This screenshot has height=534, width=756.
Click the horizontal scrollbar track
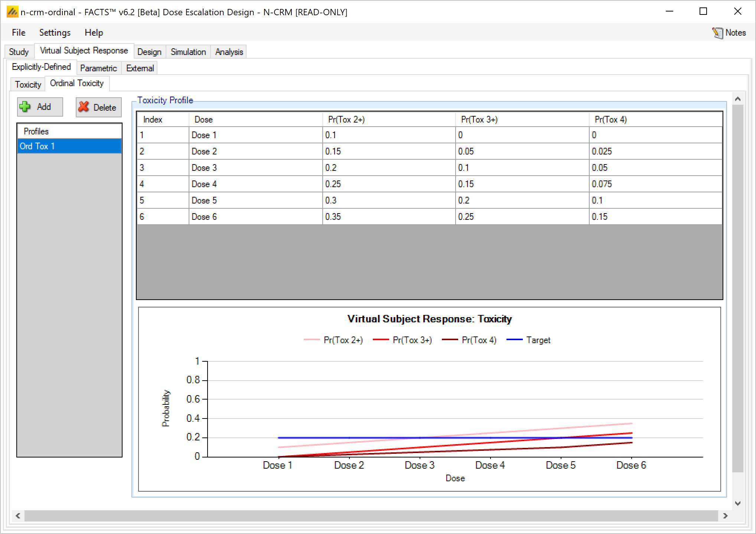coord(371,516)
